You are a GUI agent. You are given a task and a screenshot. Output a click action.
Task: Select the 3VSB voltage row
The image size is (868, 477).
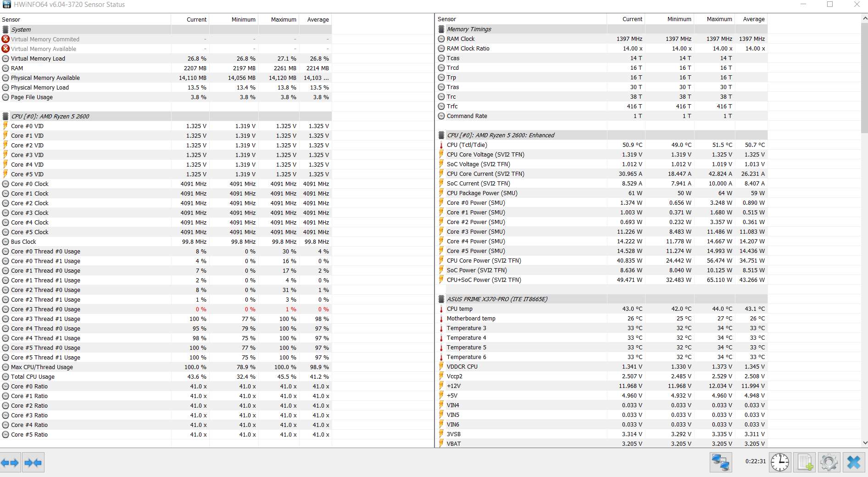[x=601, y=434]
